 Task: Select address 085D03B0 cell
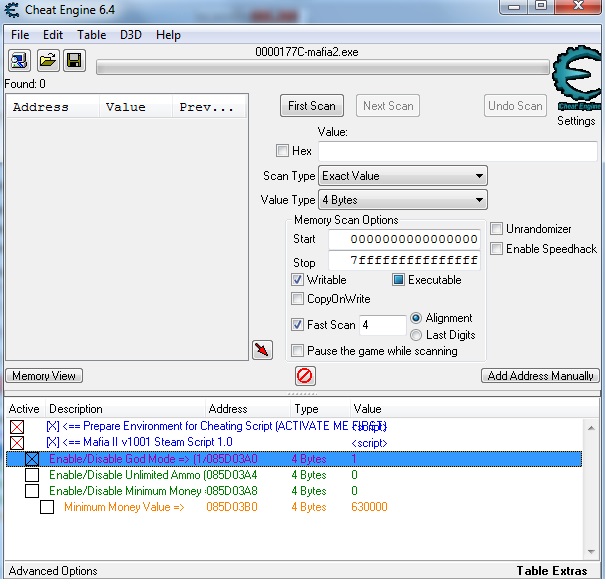pyautogui.click(x=232, y=507)
